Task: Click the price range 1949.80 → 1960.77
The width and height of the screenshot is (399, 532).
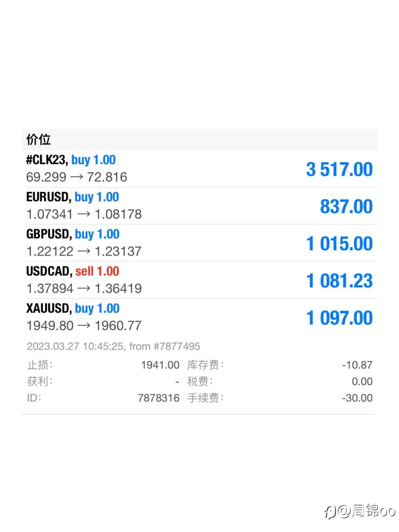Action: pos(84,325)
